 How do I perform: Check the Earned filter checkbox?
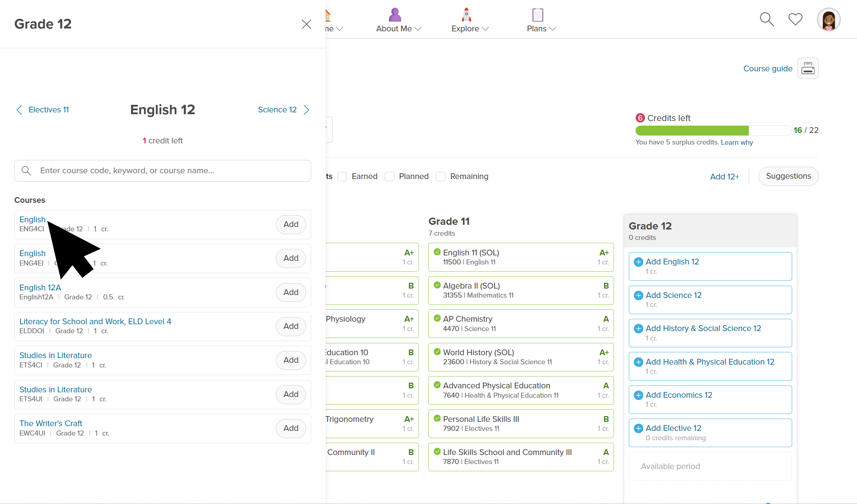coord(342,177)
